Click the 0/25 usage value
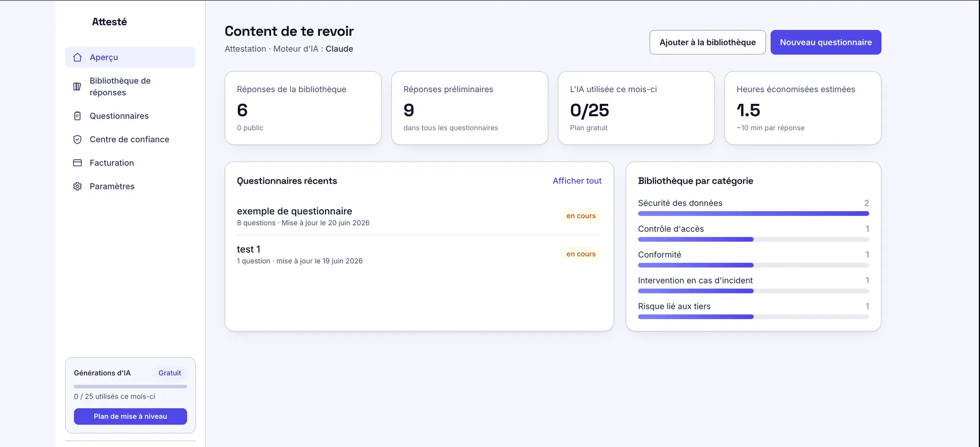The height and width of the screenshot is (447, 980). 589,111
